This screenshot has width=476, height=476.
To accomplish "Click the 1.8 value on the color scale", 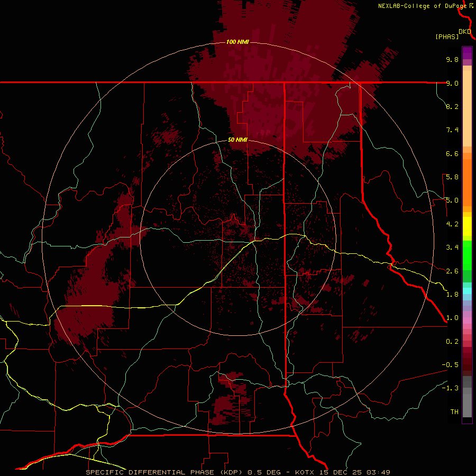I will pos(452,294).
